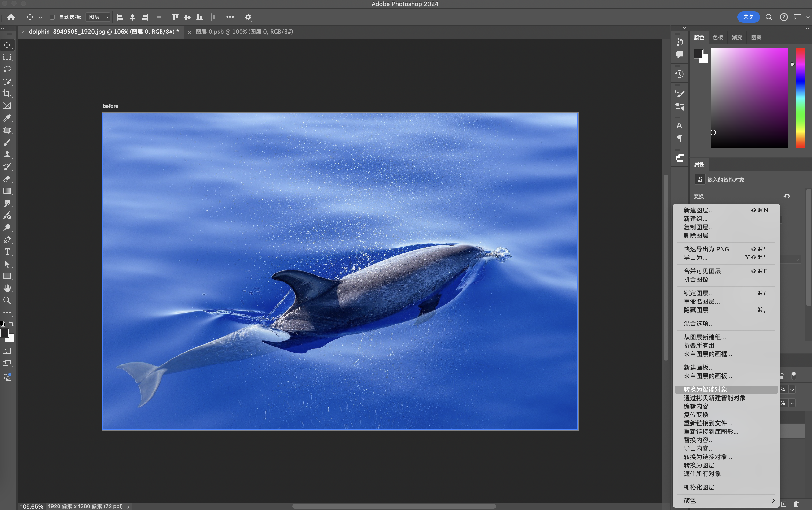Swap foreground and background colors
The image size is (812, 510).
tap(11, 324)
